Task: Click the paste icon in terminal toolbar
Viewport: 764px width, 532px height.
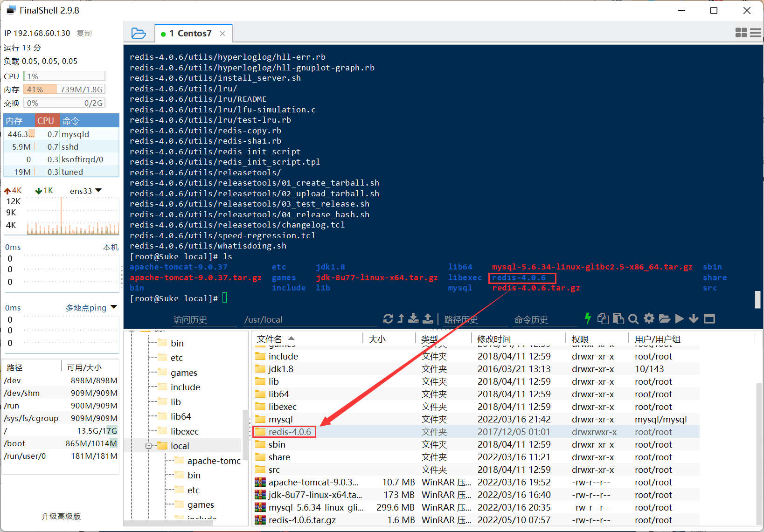Action: click(x=618, y=318)
